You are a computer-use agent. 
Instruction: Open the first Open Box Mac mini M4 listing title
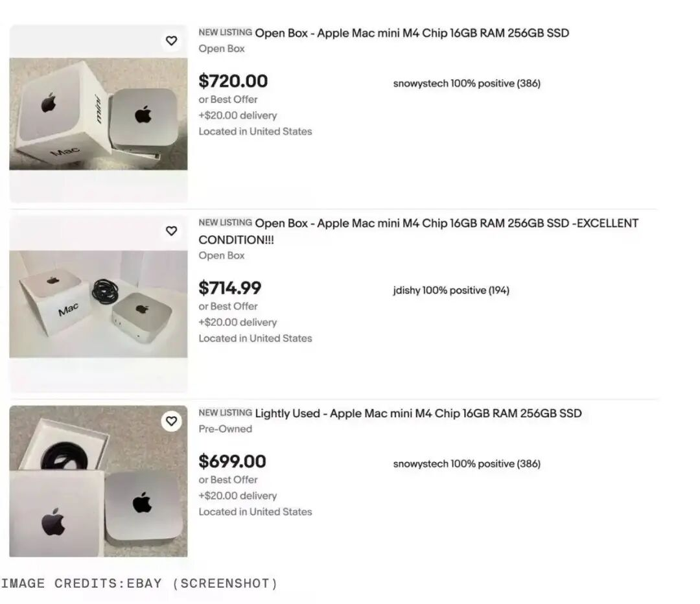(412, 33)
